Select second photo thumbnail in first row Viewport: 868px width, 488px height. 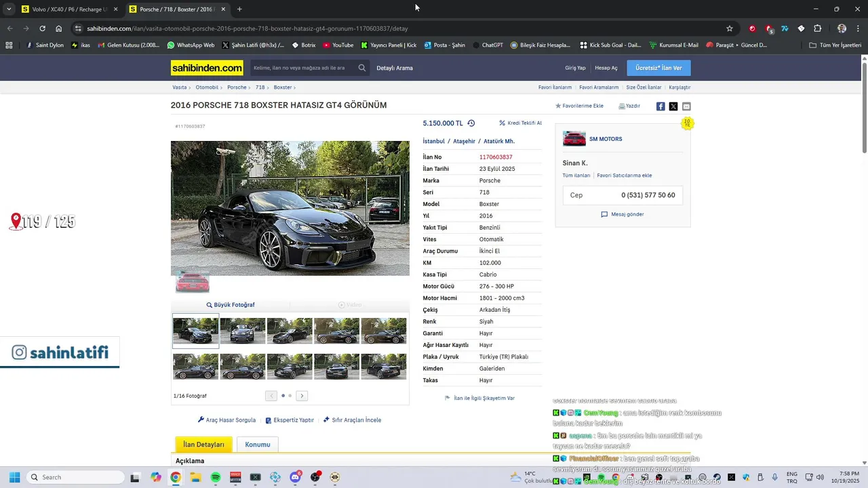243,331
